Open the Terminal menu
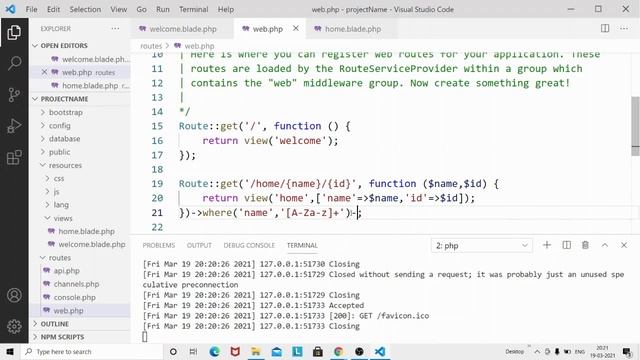Screen dimensions: 640x360 pos(193,9)
